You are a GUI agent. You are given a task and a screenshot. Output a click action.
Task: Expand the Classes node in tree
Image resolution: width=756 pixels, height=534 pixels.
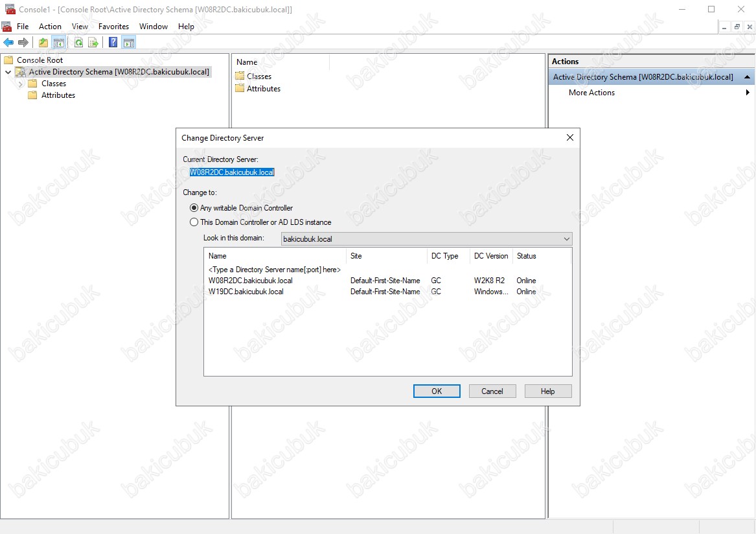20,84
